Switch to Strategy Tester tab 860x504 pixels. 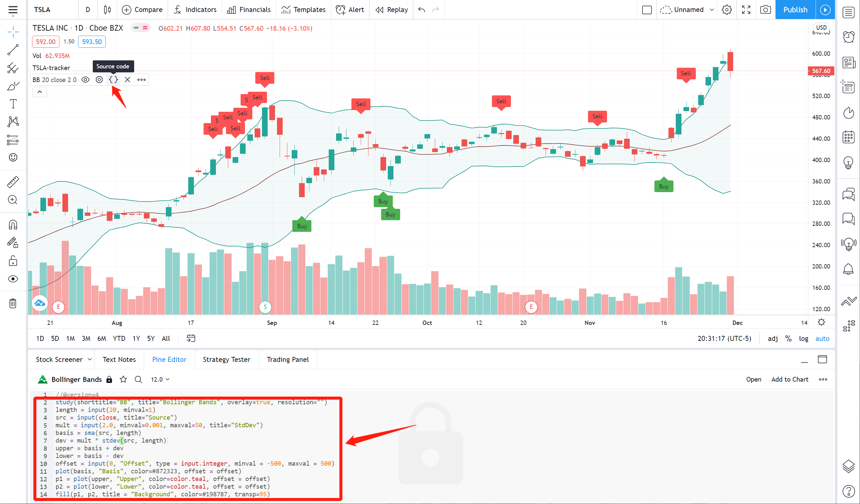[227, 359]
